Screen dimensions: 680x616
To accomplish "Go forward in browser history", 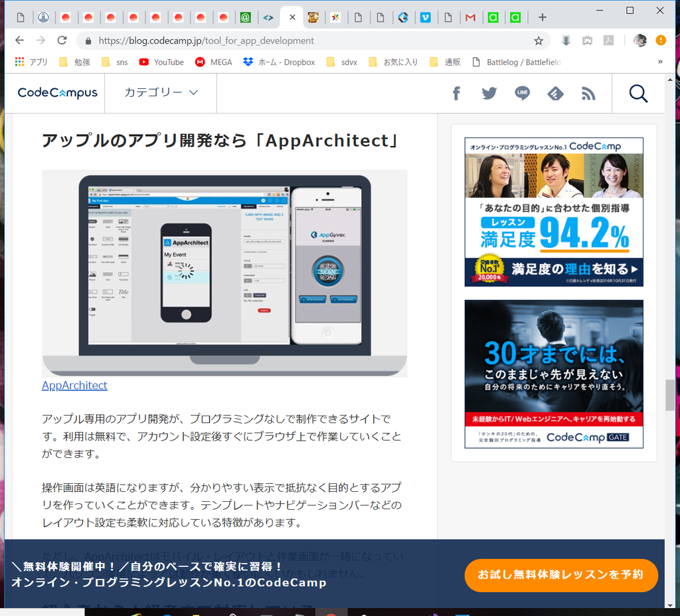I will point(41,40).
